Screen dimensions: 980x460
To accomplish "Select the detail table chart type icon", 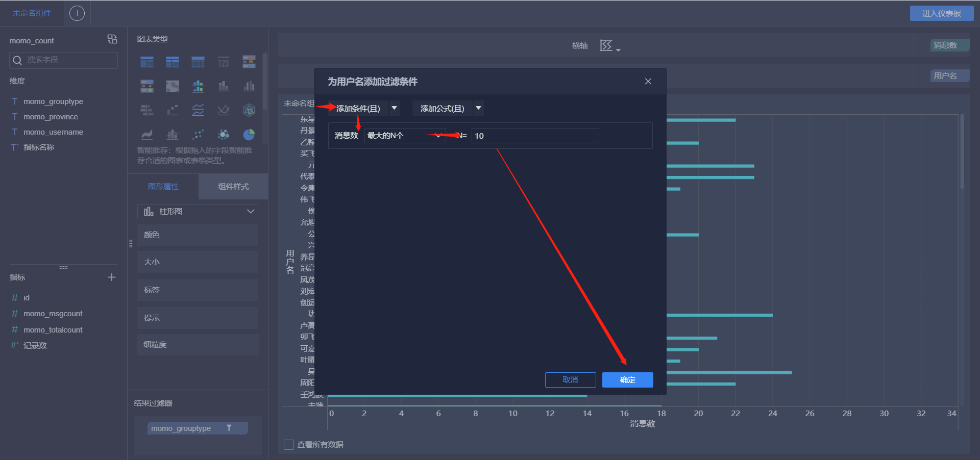I will click(x=198, y=62).
